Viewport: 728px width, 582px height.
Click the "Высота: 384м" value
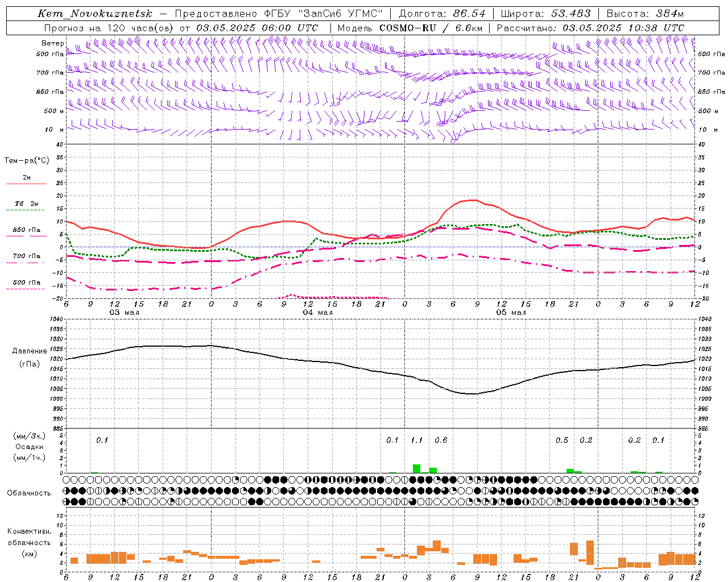645,14
